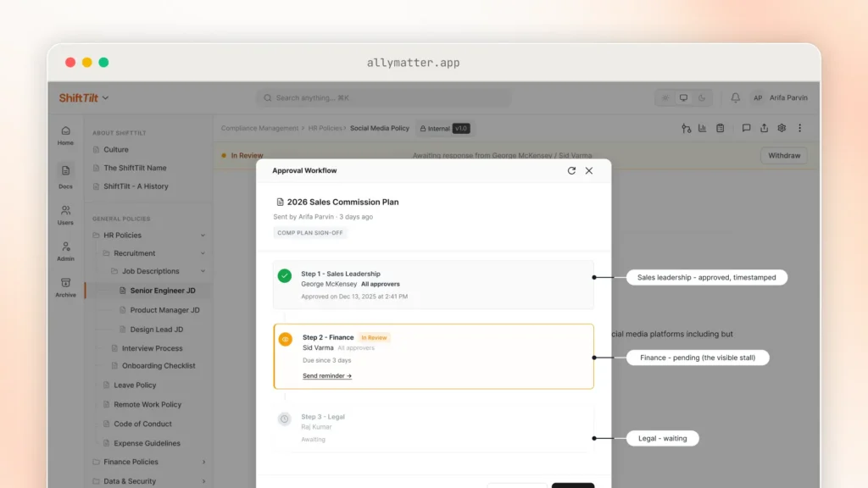868x488 pixels.
Task: Click the search anything field
Action: [383, 98]
